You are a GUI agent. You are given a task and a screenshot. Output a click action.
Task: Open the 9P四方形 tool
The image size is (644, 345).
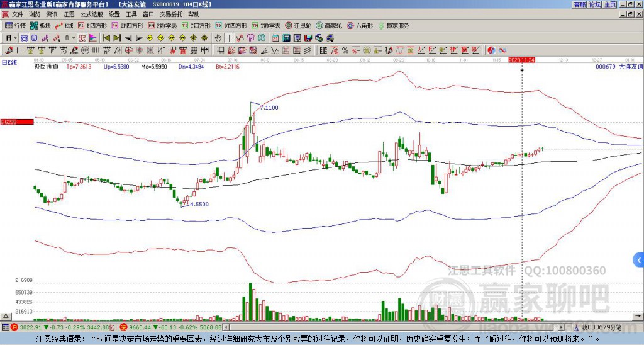pyautogui.click(x=127, y=25)
